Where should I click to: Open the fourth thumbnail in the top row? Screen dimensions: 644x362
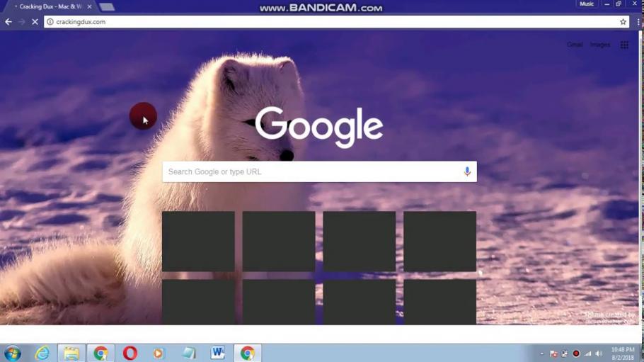click(x=440, y=242)
